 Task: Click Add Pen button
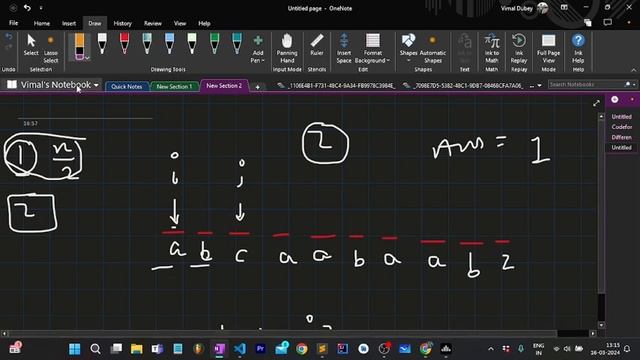tap(258, 49)
